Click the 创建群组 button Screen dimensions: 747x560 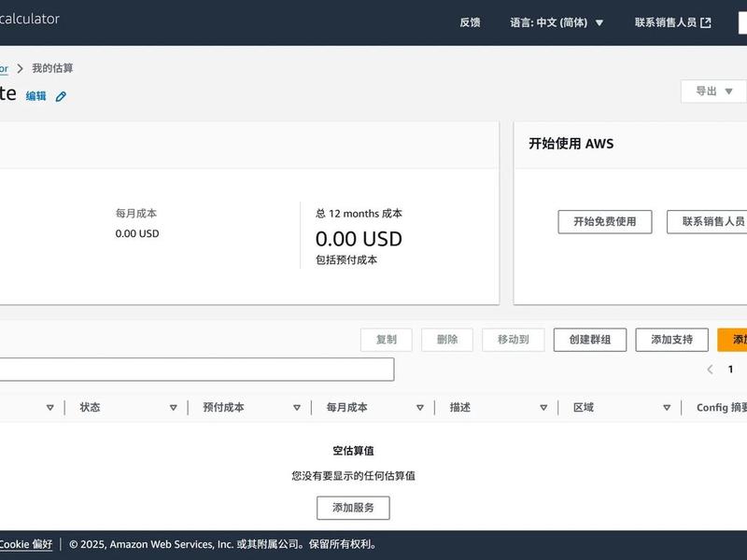point(590,340)
